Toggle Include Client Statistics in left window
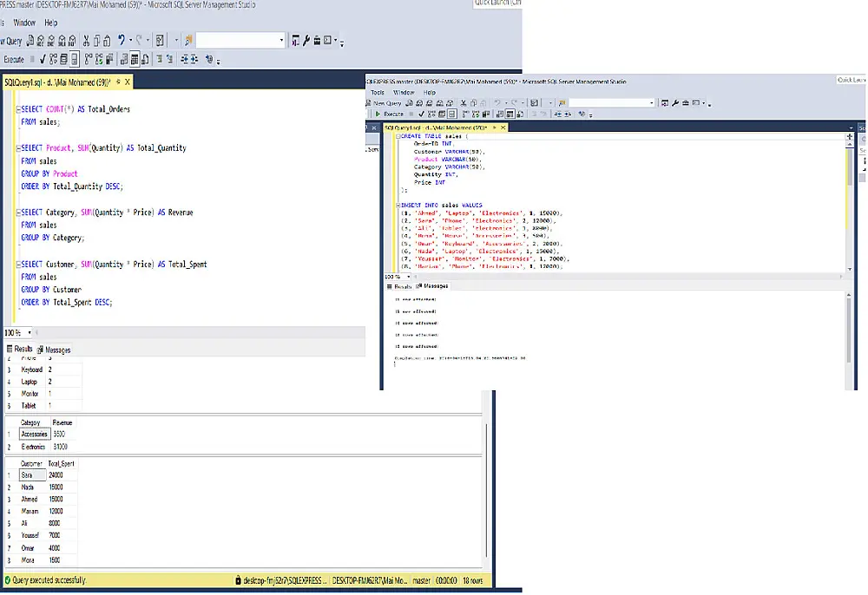The width and height of the screenshot is (868, 595). tap(109, 59)
